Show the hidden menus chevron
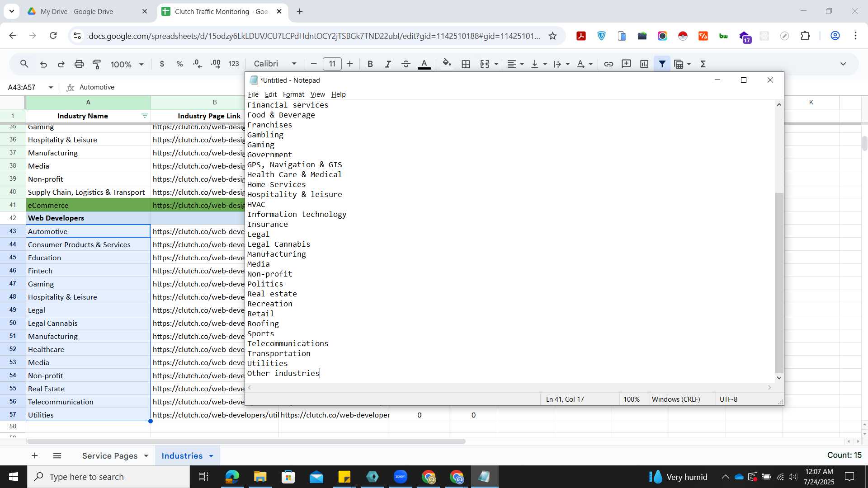Viewport: 868px width, 488px height. pos(843,64)
